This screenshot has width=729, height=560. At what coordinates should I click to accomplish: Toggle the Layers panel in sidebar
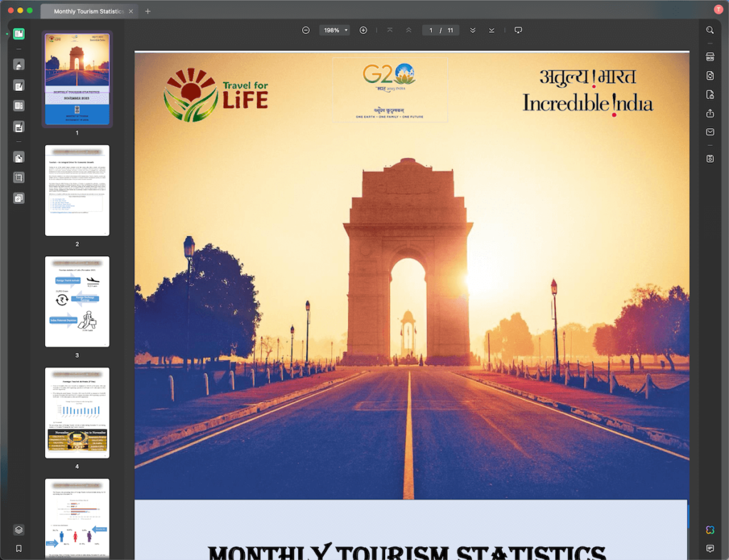[19, 529]
